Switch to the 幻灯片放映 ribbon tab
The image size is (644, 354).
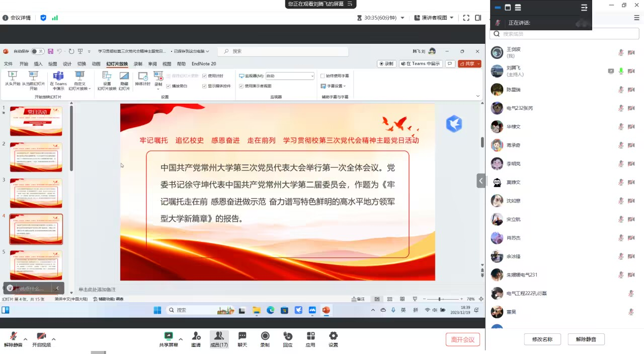click(117, 64)
